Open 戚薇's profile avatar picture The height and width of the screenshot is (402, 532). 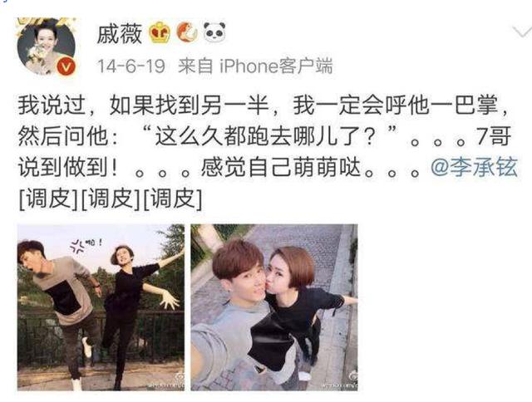47,47
